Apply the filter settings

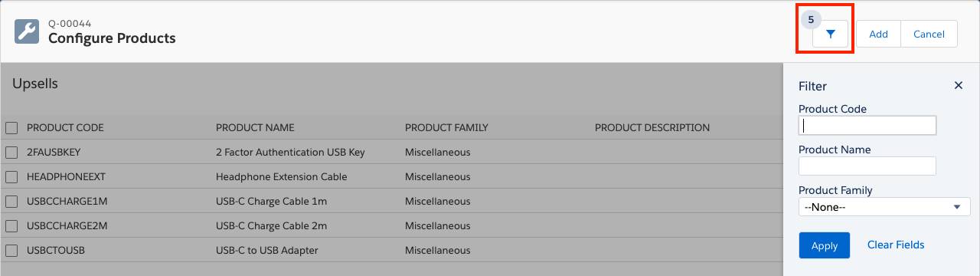(x=825, y=245)
